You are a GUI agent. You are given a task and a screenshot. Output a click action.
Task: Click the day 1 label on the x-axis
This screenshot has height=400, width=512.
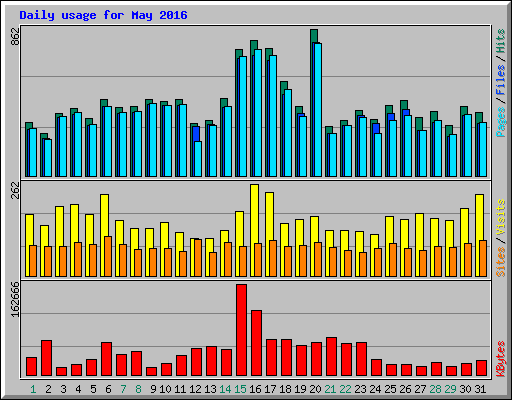click(33, 389)
